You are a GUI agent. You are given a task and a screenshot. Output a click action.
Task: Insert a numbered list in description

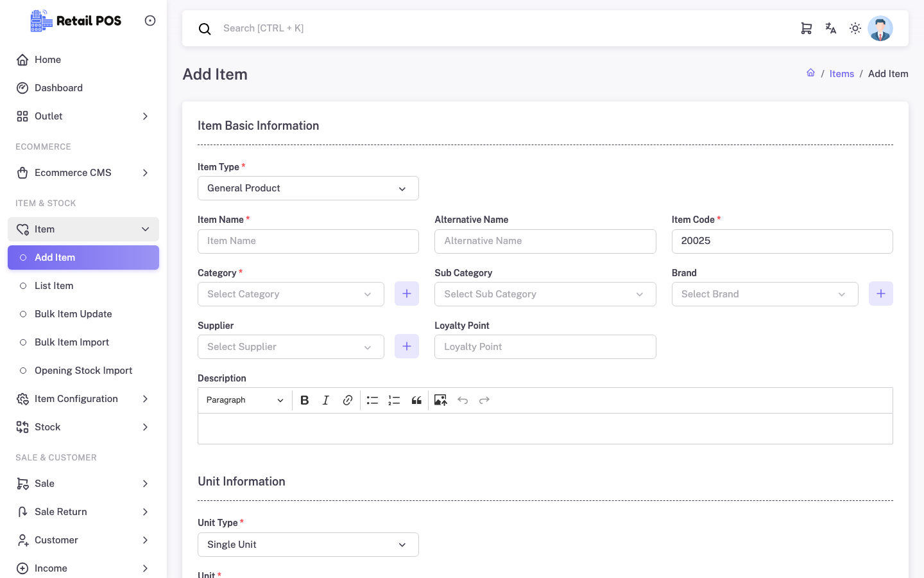coord(394,400)
